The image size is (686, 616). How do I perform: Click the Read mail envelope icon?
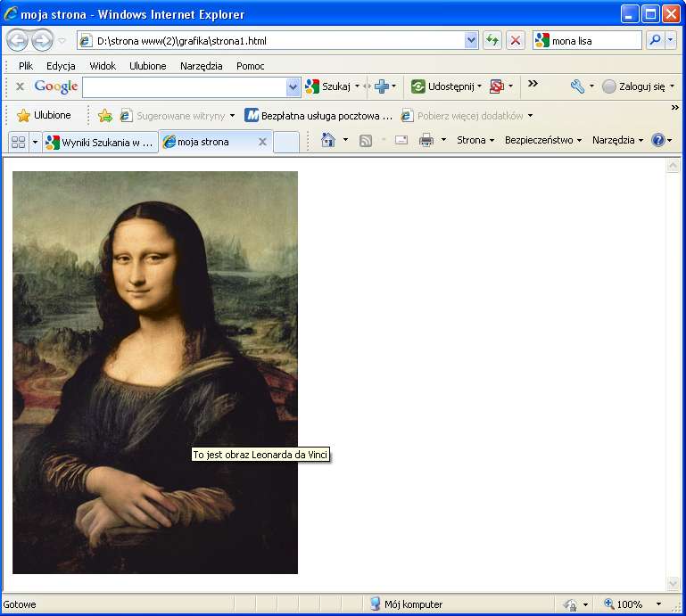(401, 140)
